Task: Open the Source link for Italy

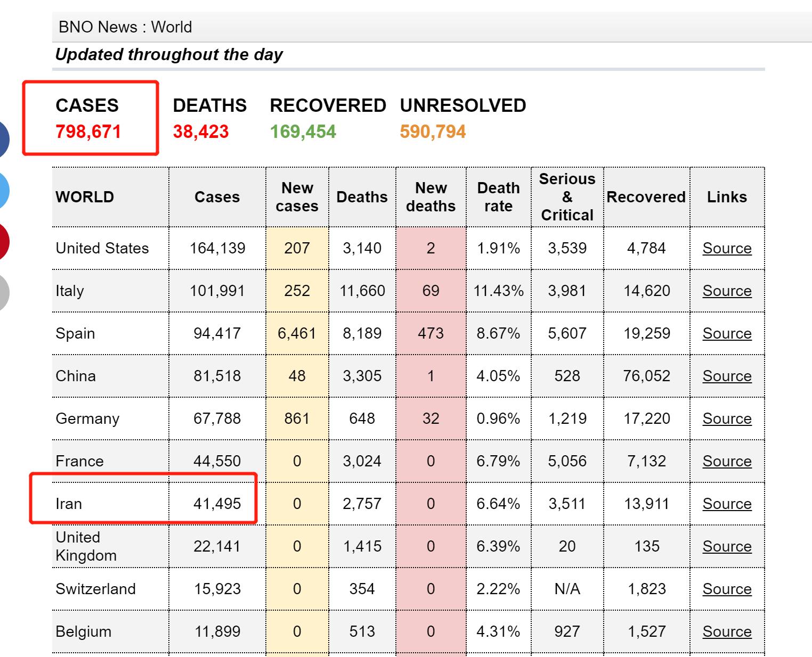Action: coord(727,291)
